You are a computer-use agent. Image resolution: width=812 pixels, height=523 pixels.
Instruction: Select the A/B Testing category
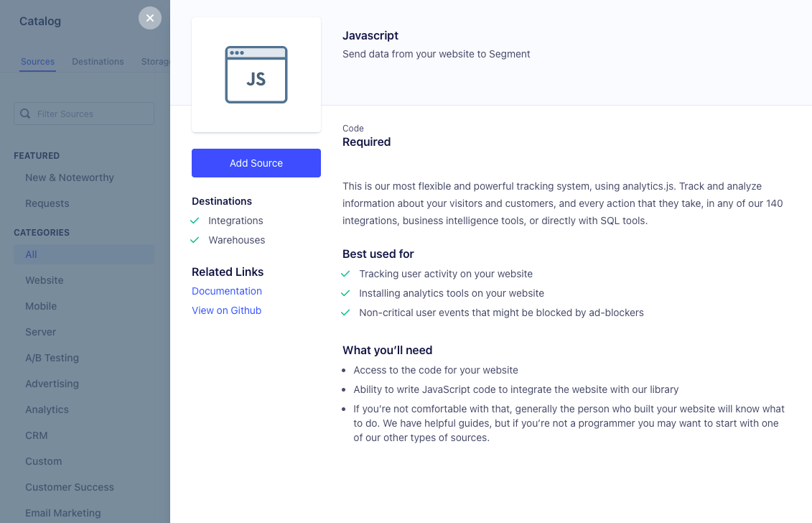click(x=52, y=358)
